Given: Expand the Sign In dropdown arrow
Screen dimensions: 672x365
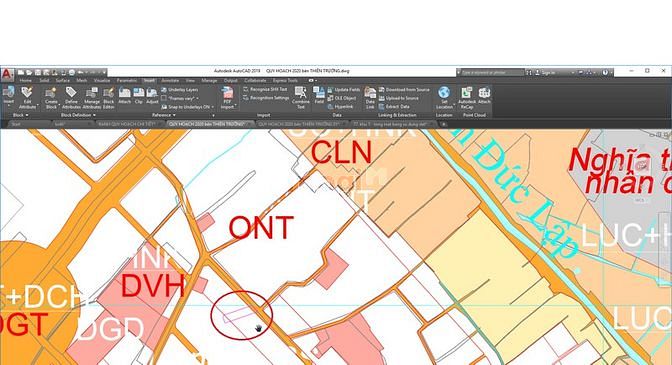Looking at the screenshot, I should 573,73.
